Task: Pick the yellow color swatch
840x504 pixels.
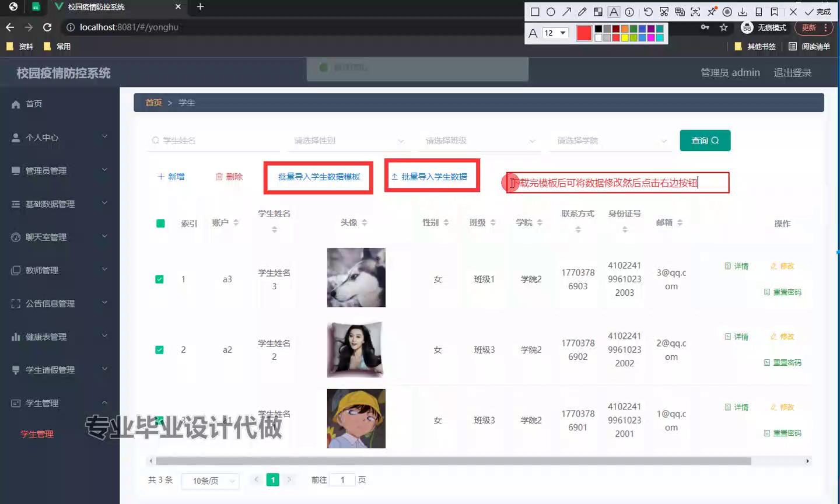Action: point(624,38)
